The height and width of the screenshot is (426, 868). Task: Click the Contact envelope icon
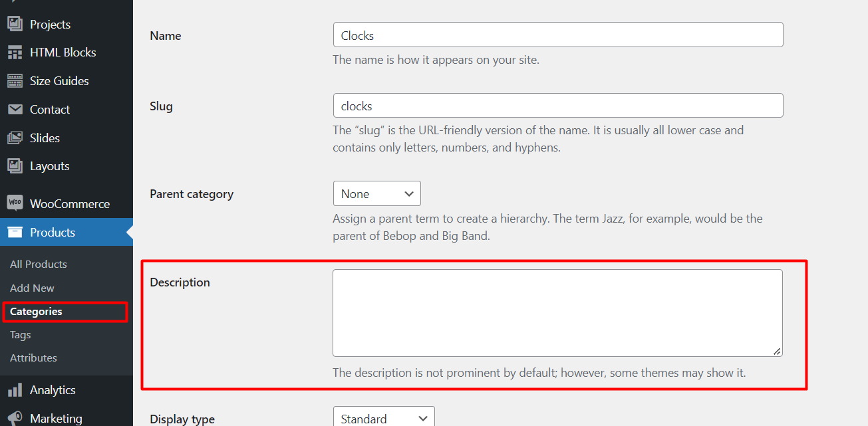(15, 110)
